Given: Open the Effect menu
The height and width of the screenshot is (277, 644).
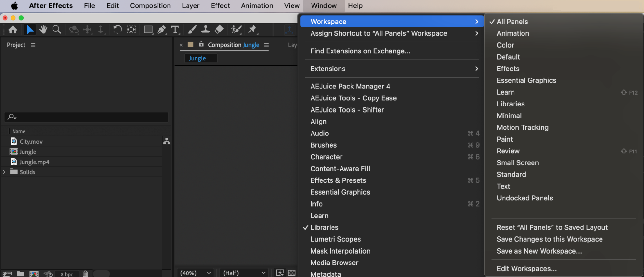Looking at the screenshot, I should (x=220, y=6).
